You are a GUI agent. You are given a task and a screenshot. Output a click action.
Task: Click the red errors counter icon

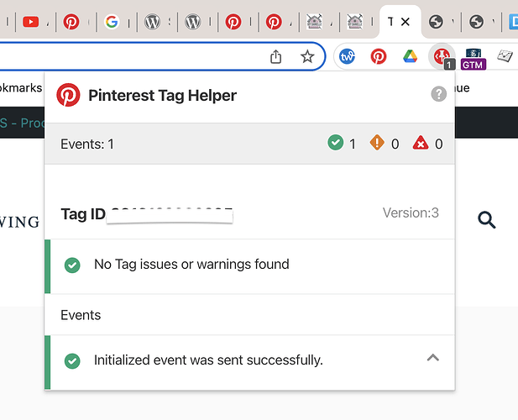tap(421, 143)
